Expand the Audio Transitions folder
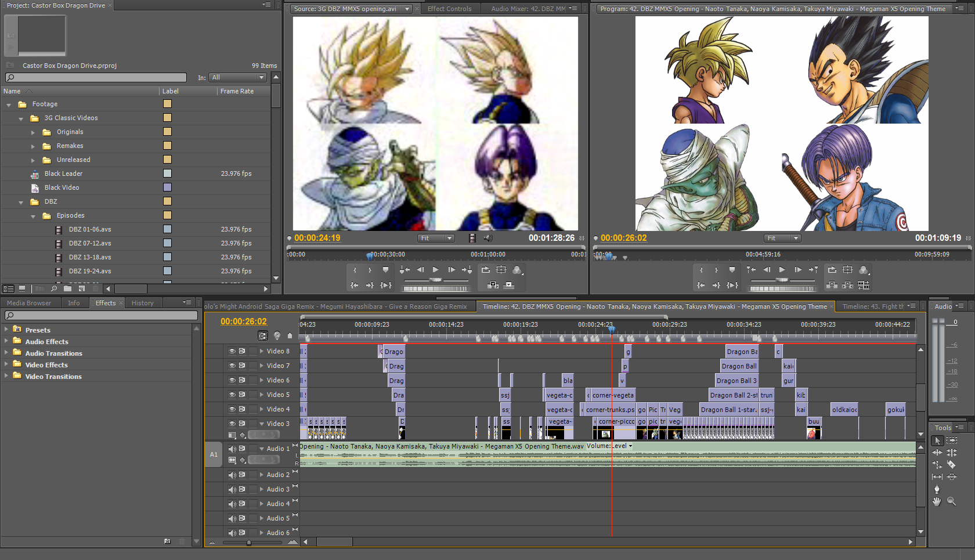 tap(6, 352)
